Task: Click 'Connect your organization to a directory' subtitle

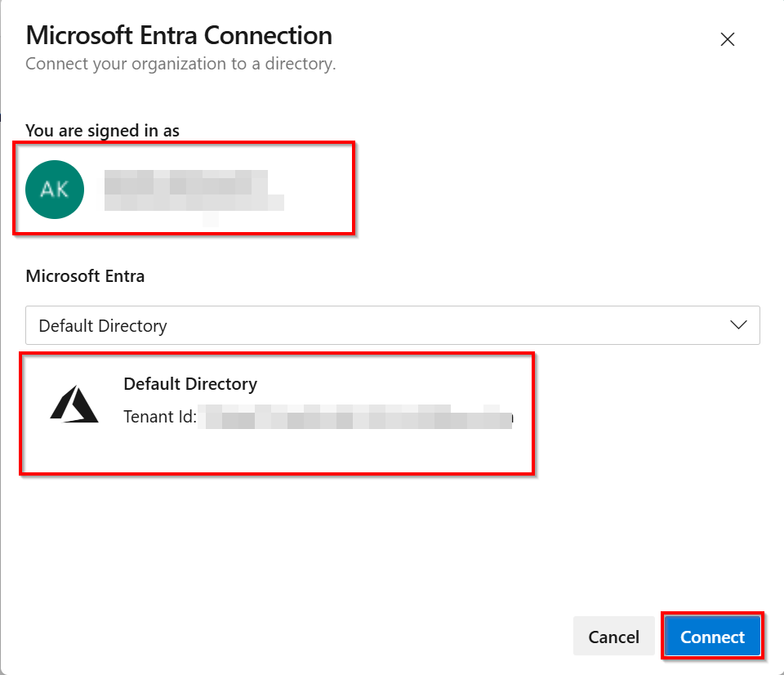Action: 180,64
